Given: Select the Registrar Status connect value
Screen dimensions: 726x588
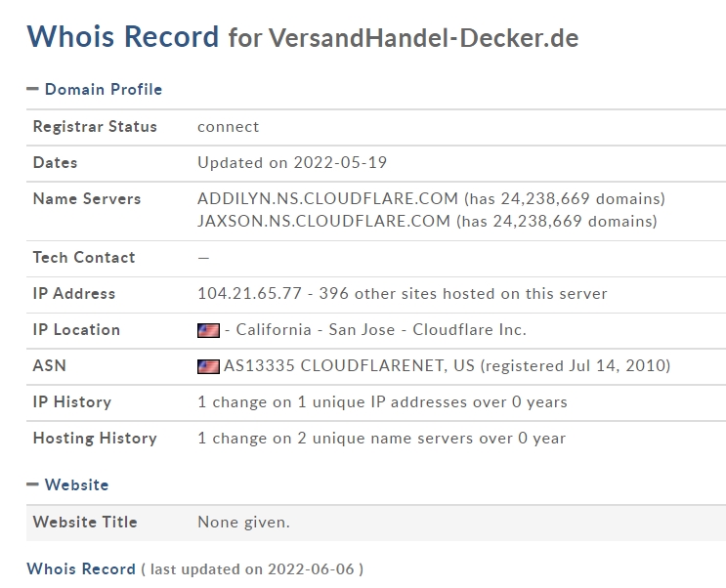Looking at the screenshot, I should coord(229,126).
